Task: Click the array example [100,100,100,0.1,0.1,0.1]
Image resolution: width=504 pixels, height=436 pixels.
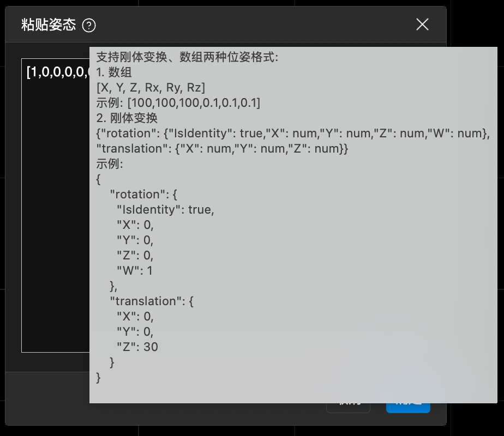Action: (x=178, y=102)
